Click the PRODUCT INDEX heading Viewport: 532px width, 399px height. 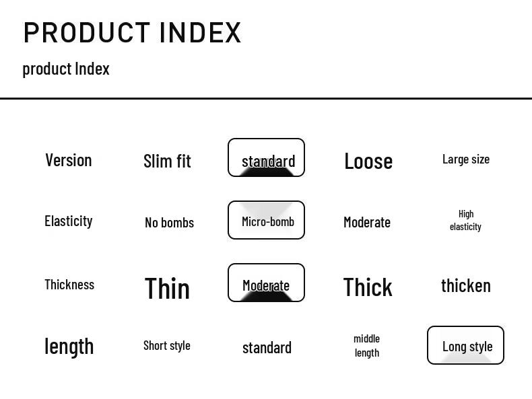pyautogui.click(x=132, y=33)
